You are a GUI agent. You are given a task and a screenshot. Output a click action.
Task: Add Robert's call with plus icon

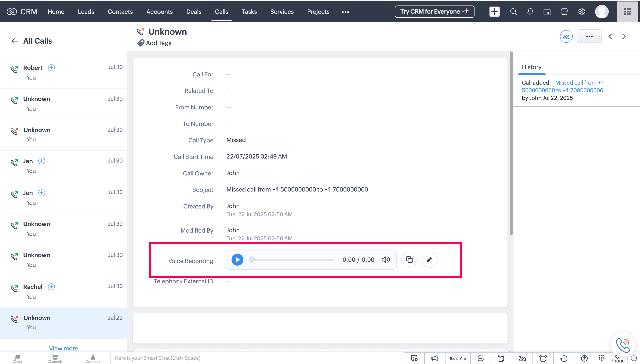51,68
